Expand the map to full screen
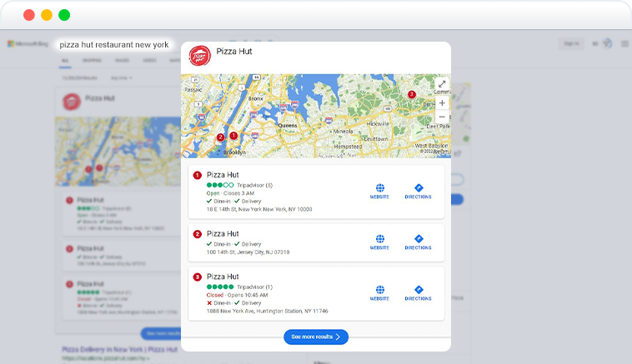 (x=442, y=84)
